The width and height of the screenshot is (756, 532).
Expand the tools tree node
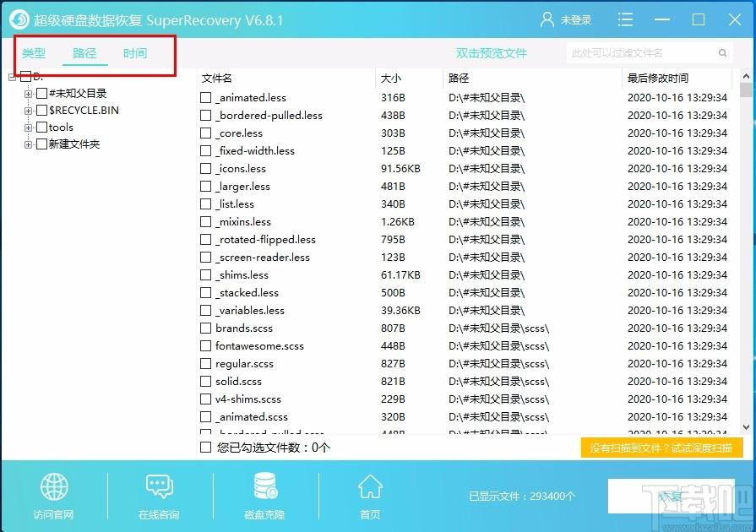point(29,128)
